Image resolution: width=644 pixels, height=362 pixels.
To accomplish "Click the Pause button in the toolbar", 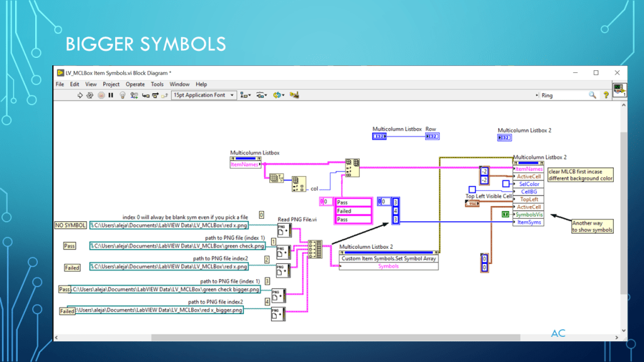I will click(111, 96).
